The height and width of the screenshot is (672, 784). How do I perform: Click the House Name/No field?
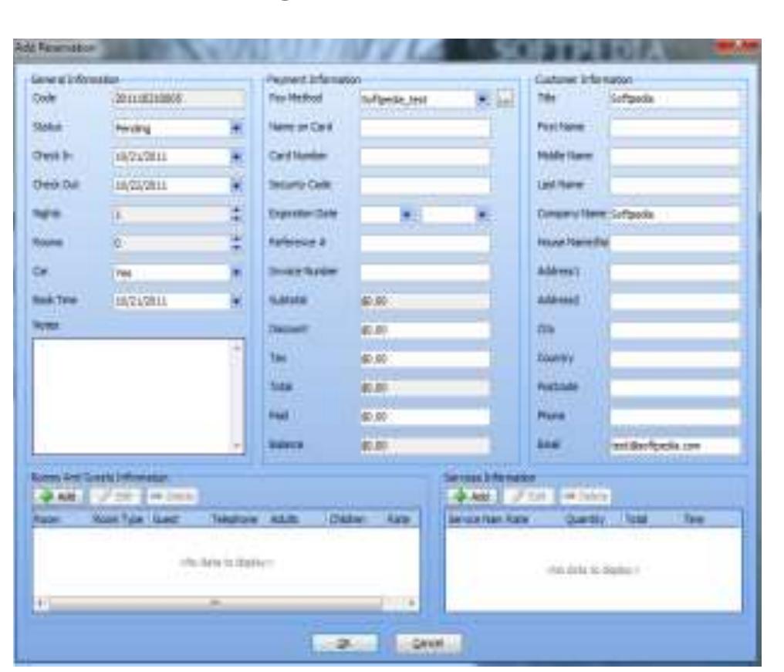(x=674, y=244)
